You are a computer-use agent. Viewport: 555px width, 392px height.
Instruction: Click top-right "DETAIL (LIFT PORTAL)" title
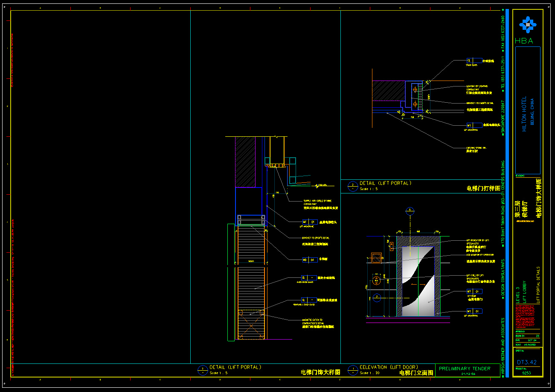point(386,183)
